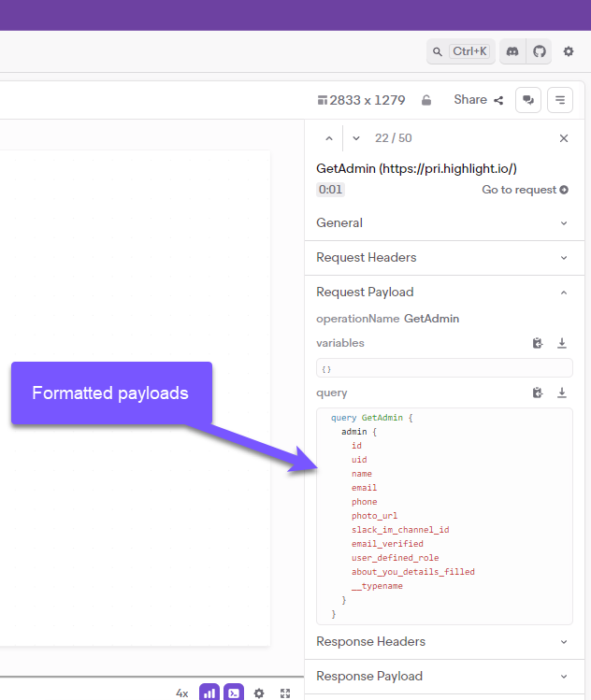
Task: Toggle the right panel menu button
Action: tap(560, 100)
